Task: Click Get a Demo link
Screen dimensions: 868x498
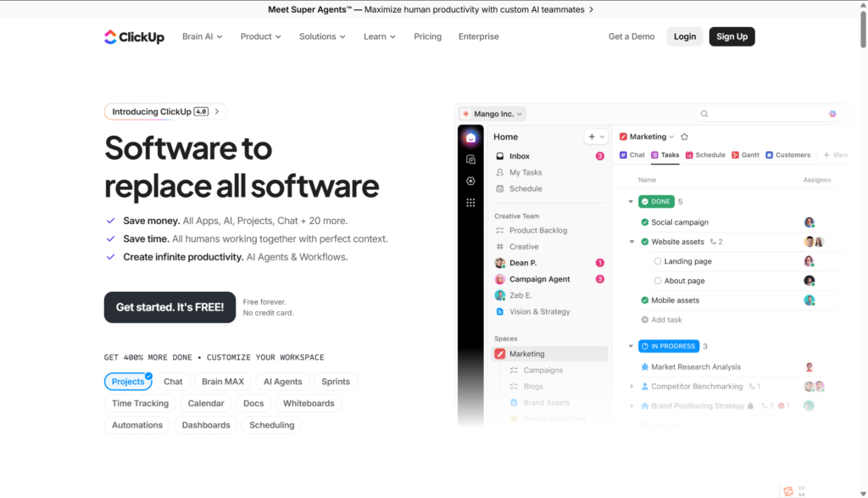Action: (x=631, y=36)
